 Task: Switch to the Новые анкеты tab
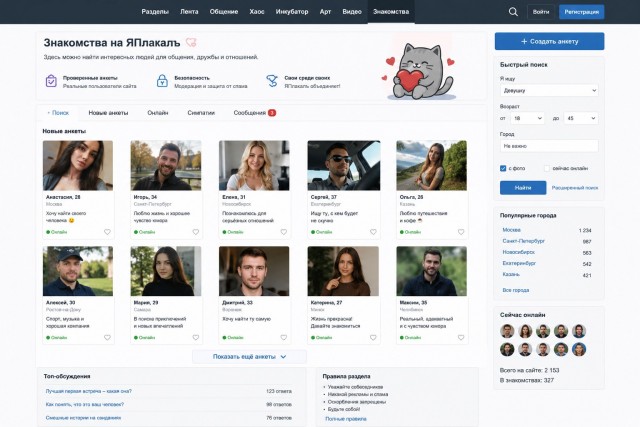coord(108,113)
